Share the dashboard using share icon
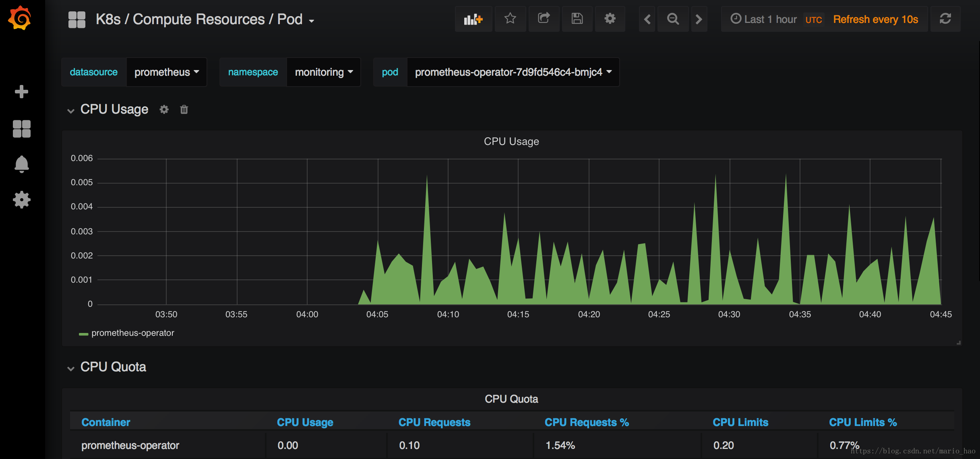The width and height of the screenshot is (980, 459). point(544,19)
